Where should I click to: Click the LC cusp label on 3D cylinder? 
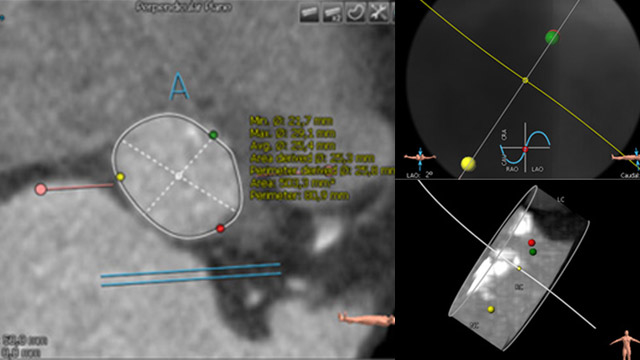[560, 199]
